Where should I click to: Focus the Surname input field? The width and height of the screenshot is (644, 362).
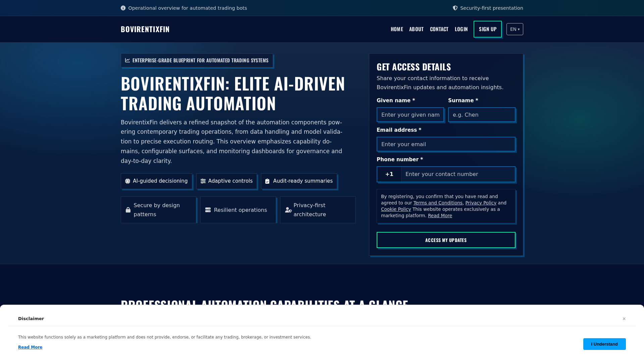click(x=482, y=115)
